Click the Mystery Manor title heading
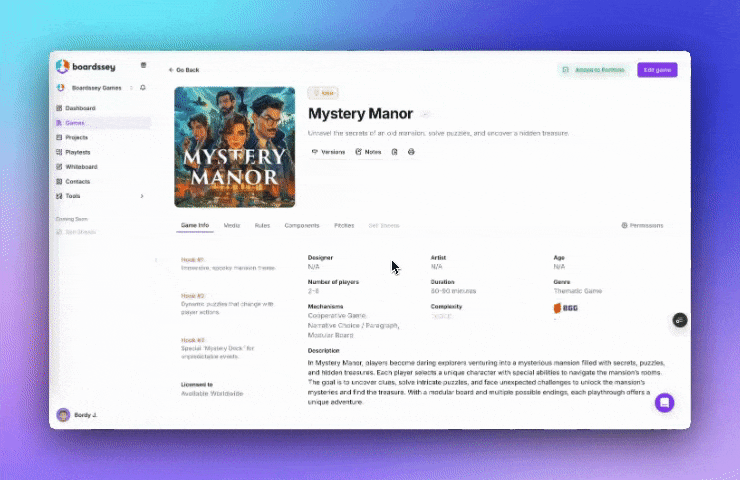 click(x=361, y=114)
